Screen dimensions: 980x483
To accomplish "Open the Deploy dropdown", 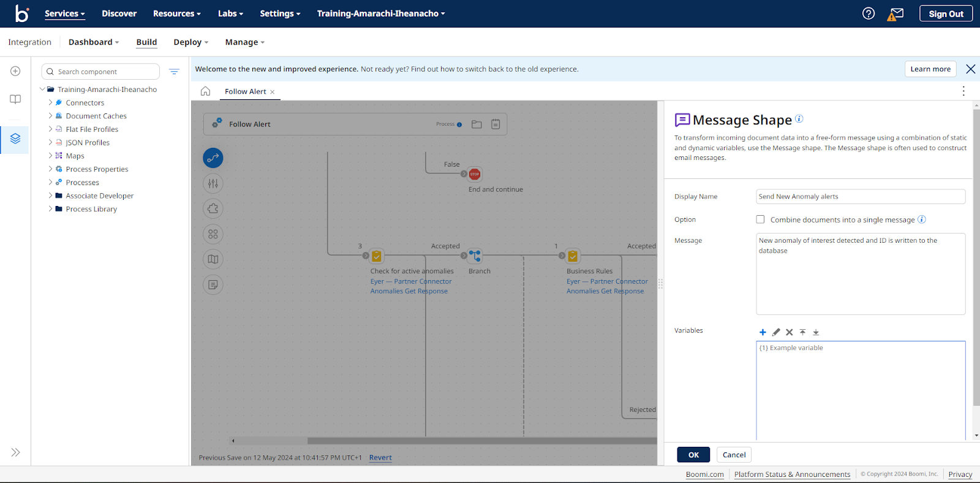I will [x=190, y=42].
